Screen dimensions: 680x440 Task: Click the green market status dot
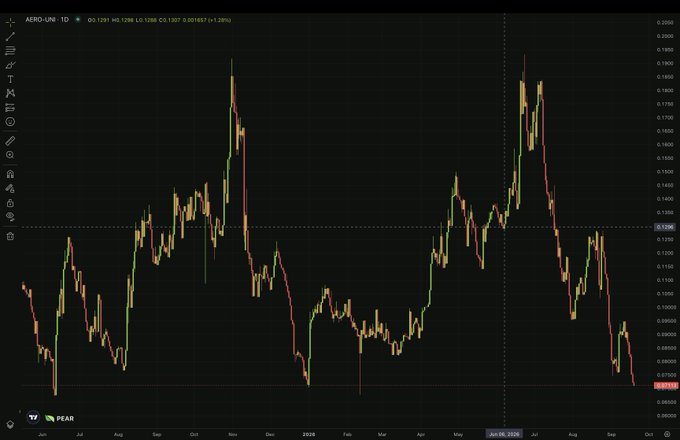click(x=78, y=20)
